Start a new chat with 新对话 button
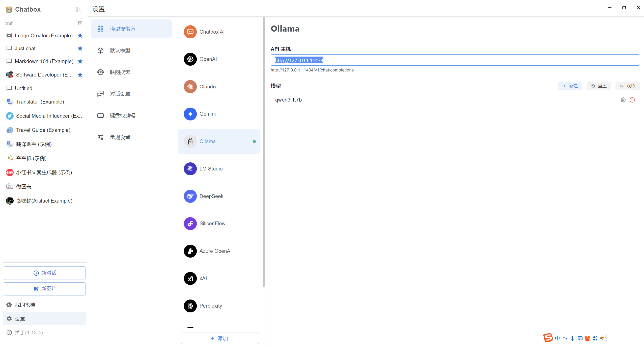644x347 pixels. (45, 273)
